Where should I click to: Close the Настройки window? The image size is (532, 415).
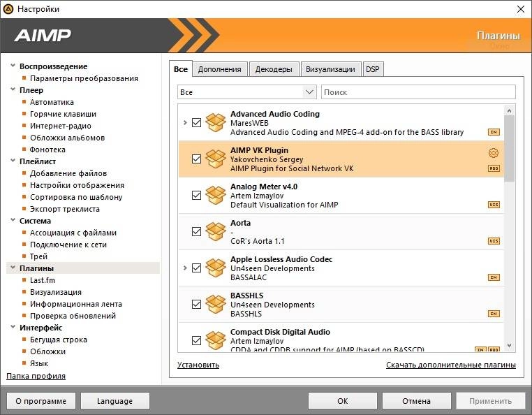tap(520, 9)
